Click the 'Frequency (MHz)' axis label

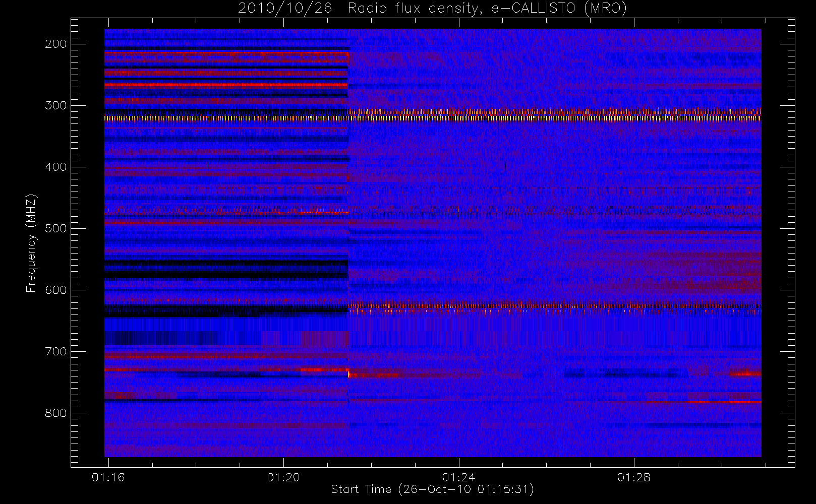coord(31,243)
